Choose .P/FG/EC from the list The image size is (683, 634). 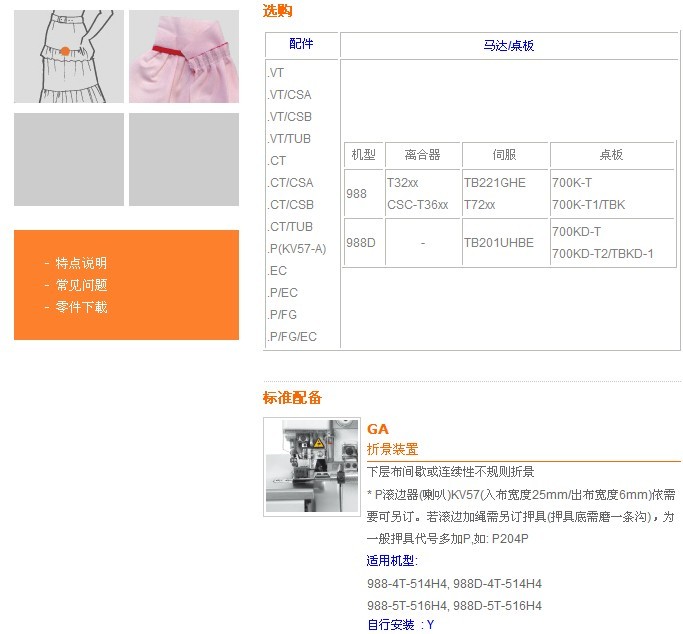291,337
